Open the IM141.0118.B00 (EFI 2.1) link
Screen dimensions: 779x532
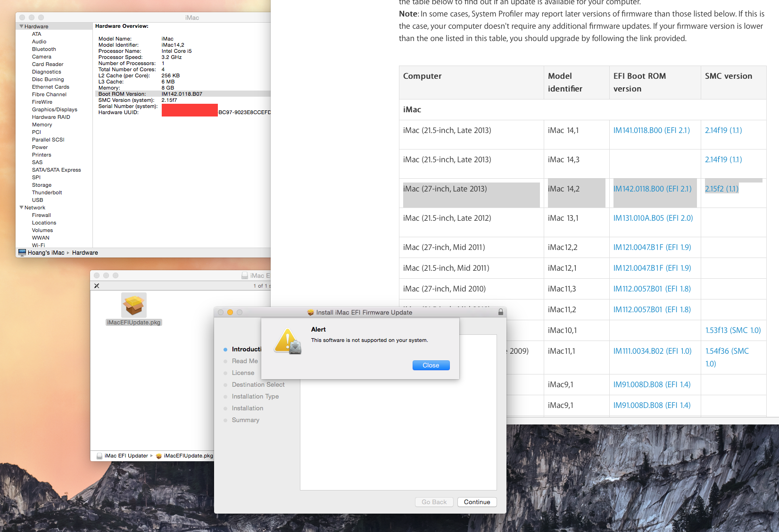click(x=652, y=130)
